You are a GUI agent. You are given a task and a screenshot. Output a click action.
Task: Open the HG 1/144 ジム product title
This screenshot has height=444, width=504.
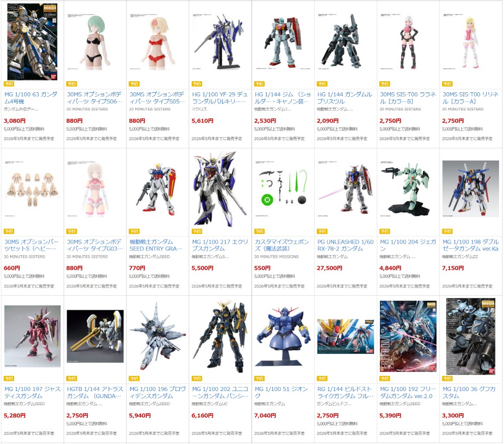pos(283,98)
